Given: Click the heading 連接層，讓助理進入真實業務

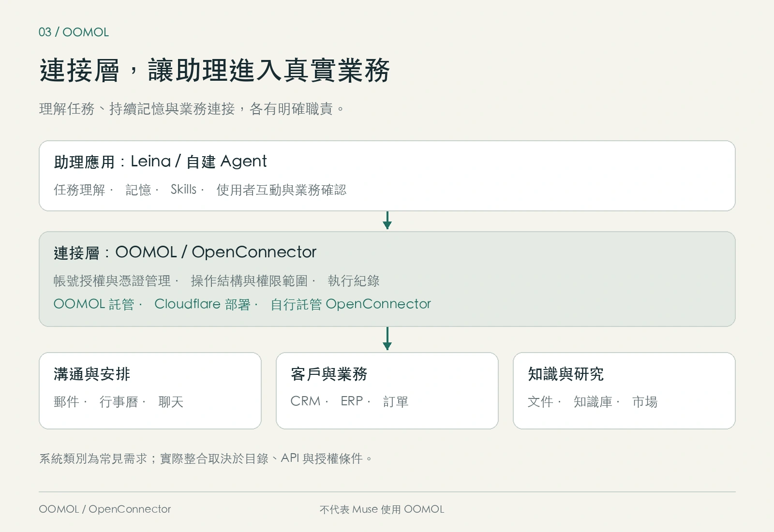Looking at the screenshot, I should (214, 71).
